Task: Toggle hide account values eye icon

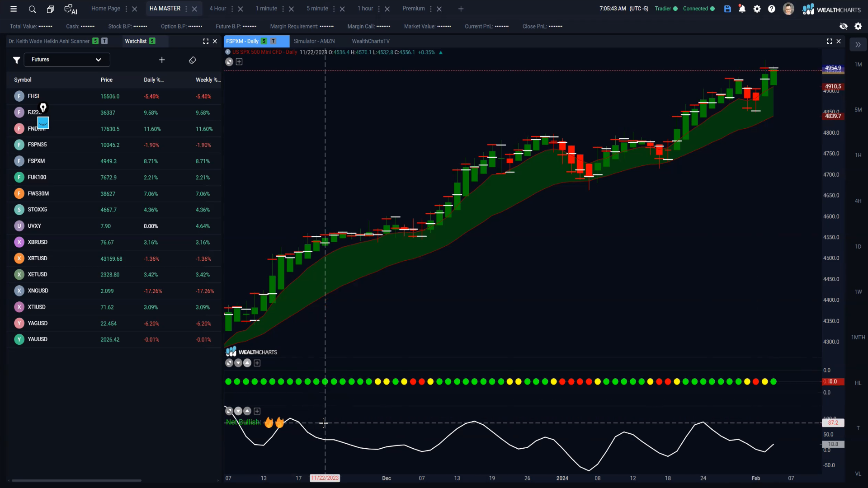Action: [x=844, y=26]
